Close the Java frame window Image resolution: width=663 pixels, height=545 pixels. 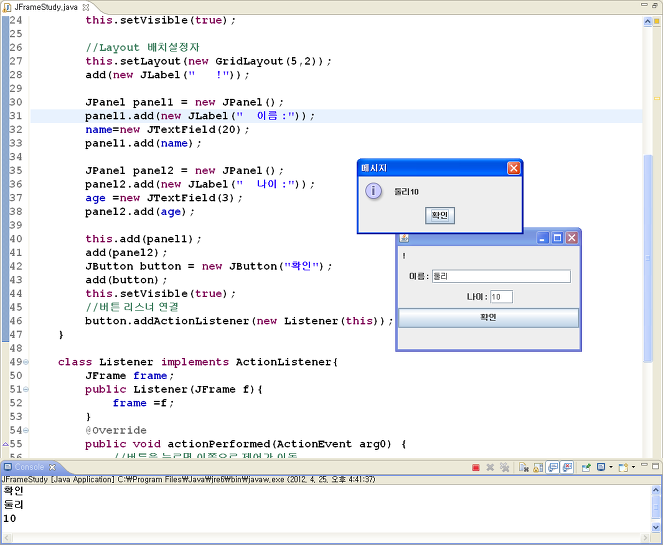tap(572, 238)
